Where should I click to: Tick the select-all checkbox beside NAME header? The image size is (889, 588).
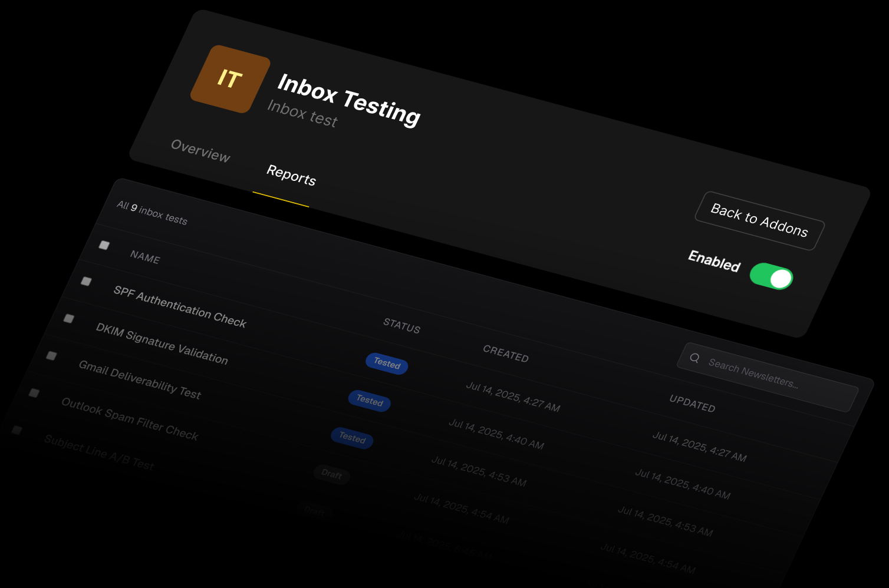pyautogui.click(x=104, y=245)
